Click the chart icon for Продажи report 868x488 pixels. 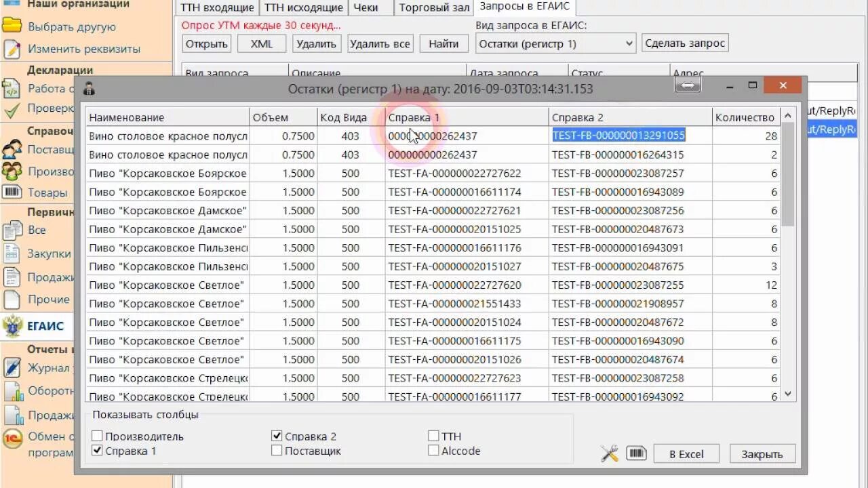coord(12,414)
